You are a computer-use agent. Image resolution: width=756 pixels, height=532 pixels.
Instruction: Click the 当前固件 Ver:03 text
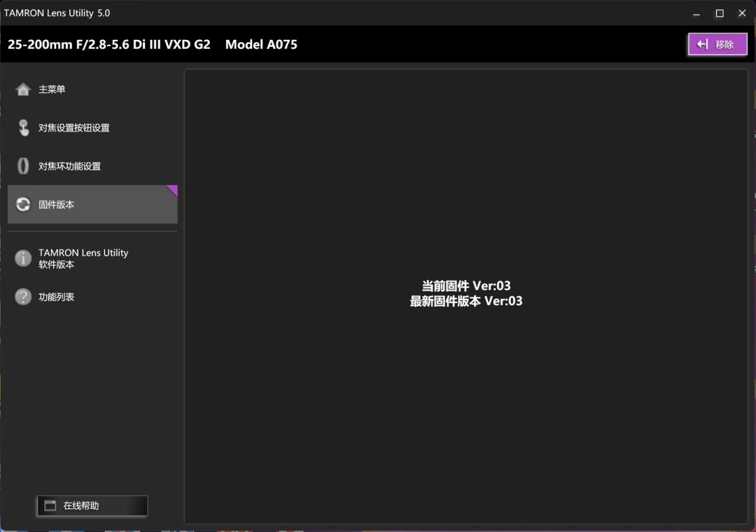[x=466, y=286]
